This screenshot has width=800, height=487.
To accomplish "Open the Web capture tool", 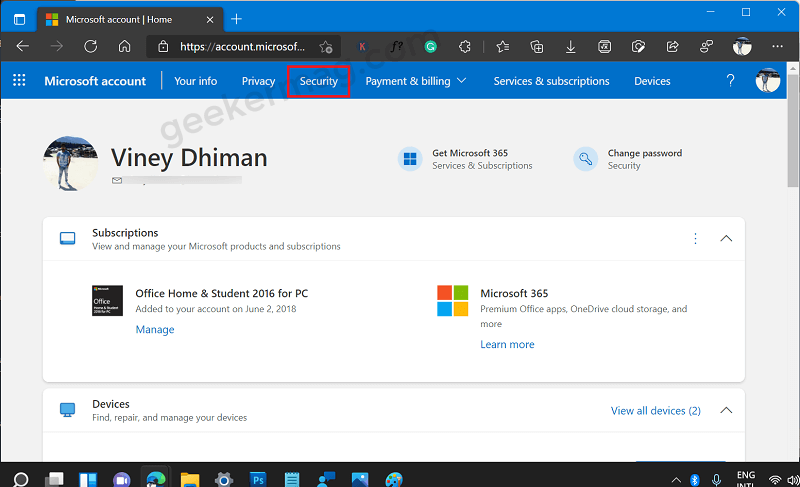I will point(638,47).
